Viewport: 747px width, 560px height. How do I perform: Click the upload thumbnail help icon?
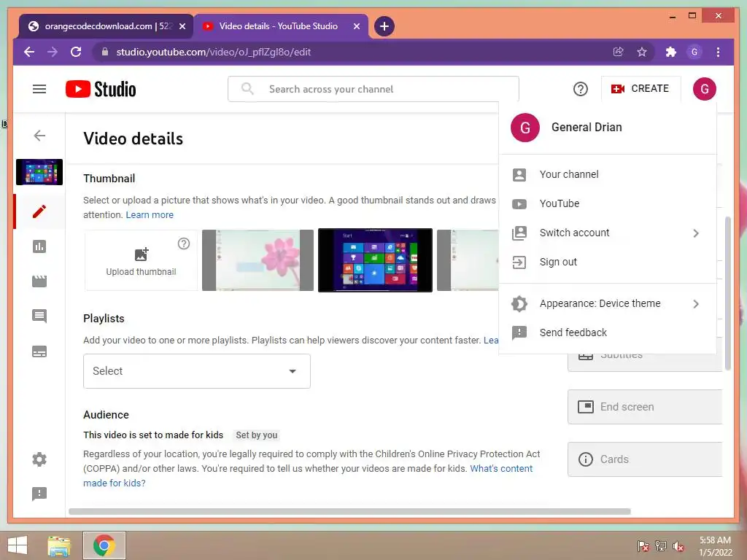click(184, 244)
